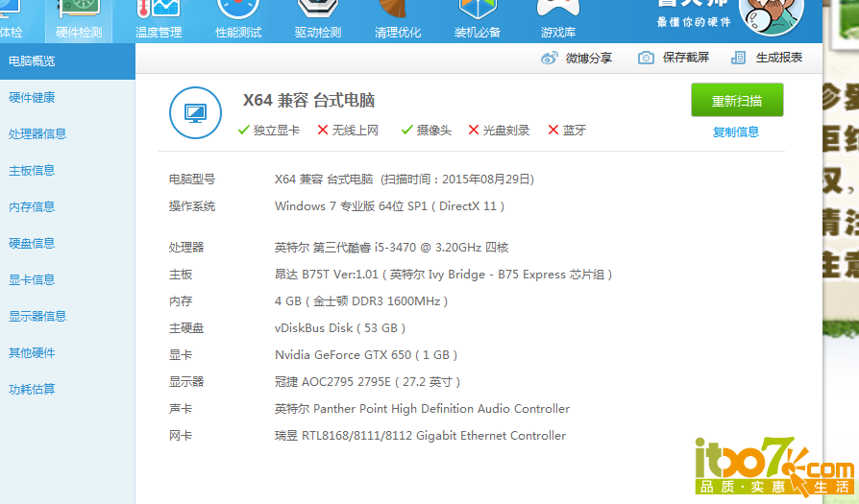This screenshot has width=859, height=504.
Task: Click the 电脑型号 row label
Action: tap(192, 180)
